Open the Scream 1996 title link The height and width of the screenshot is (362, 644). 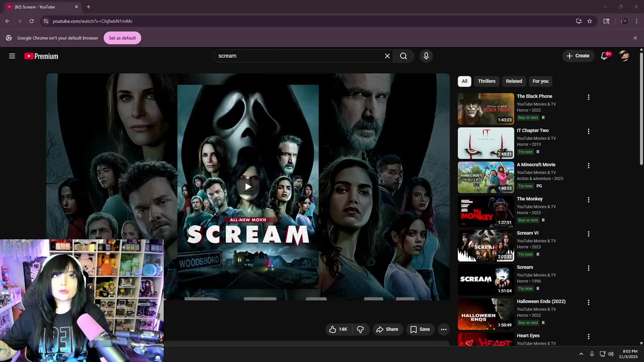[x=525, y=267]
